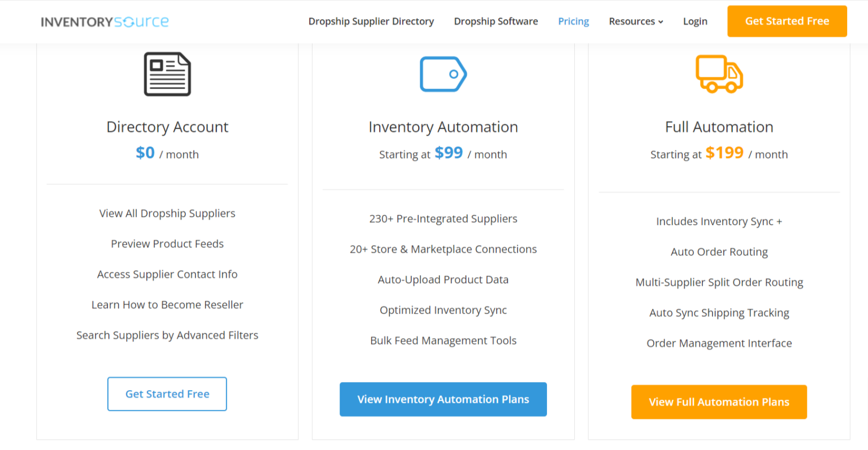868x450 pixels.
Task: Select the Inventory Automation plan card
Action: pyautogui.click(x=443, y=237)
